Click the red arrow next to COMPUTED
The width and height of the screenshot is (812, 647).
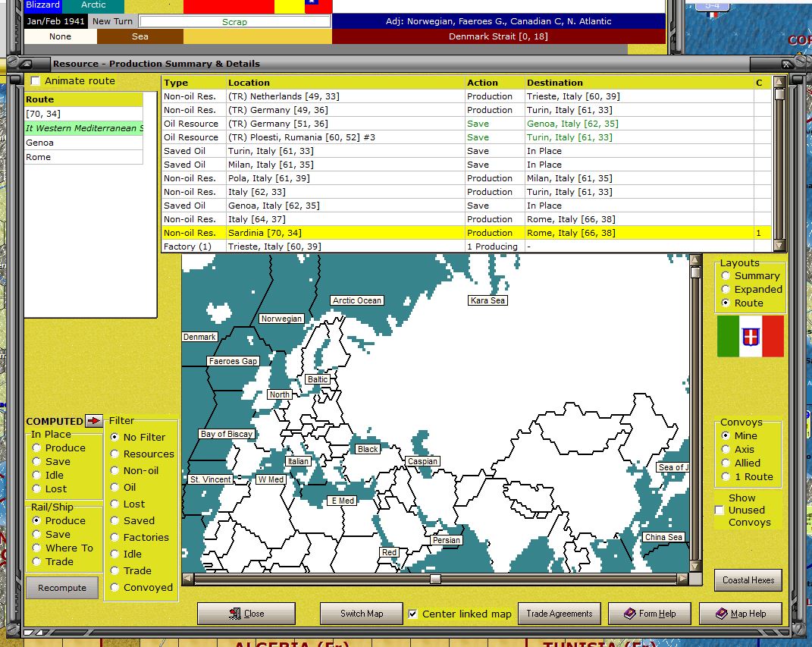coord(94,421)
